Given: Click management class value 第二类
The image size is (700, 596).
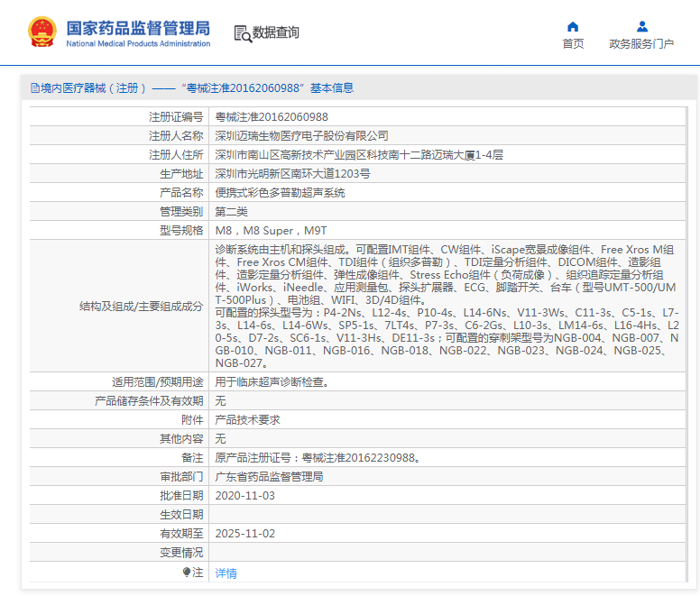Looking at the screenshot, I should click(231, 212).
